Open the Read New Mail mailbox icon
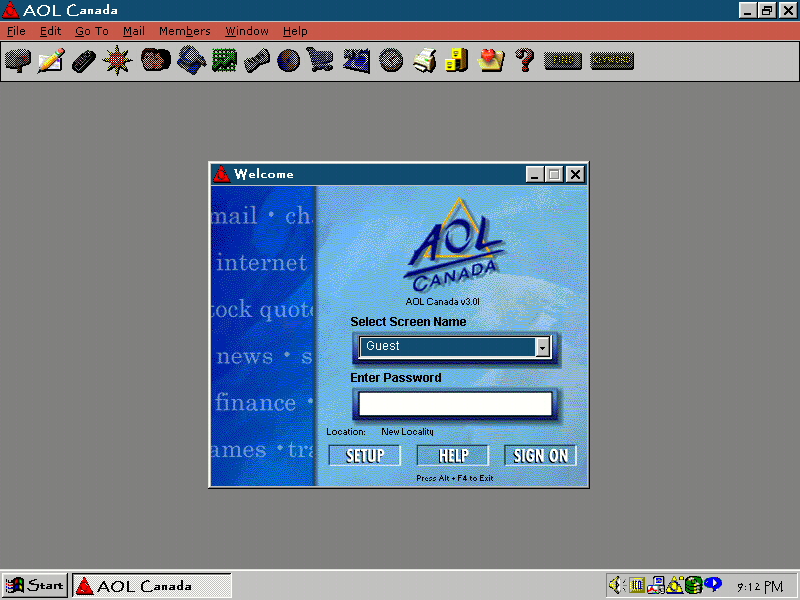This screenshot has height=600, width=800. pyautogui.click(x=18, y=60)
